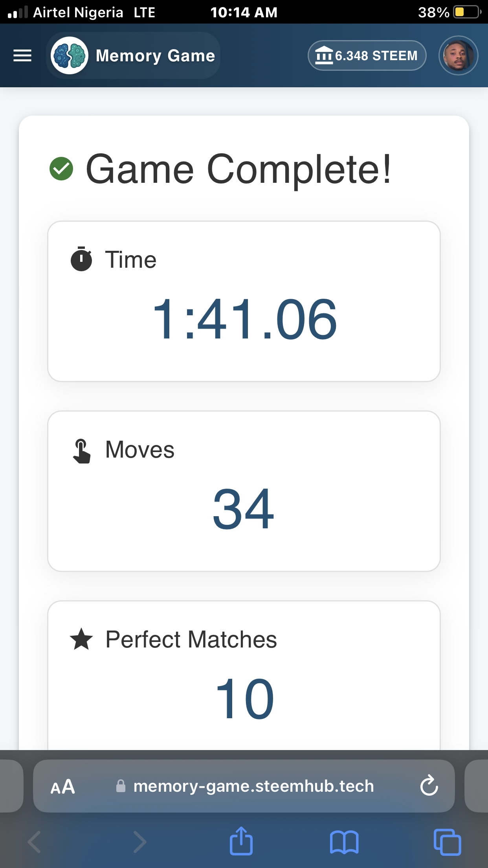This screenshot has width=488, height=868.
Task: Open Safari bookmarks book icon
Action: [x=344, y=842]
